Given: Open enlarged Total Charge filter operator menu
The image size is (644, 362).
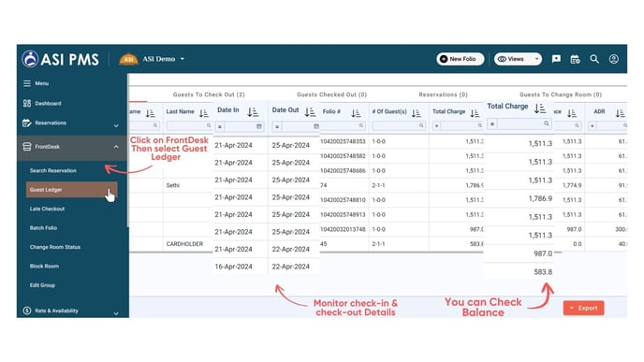Looking at the screenshot, I should coord(492,124).
